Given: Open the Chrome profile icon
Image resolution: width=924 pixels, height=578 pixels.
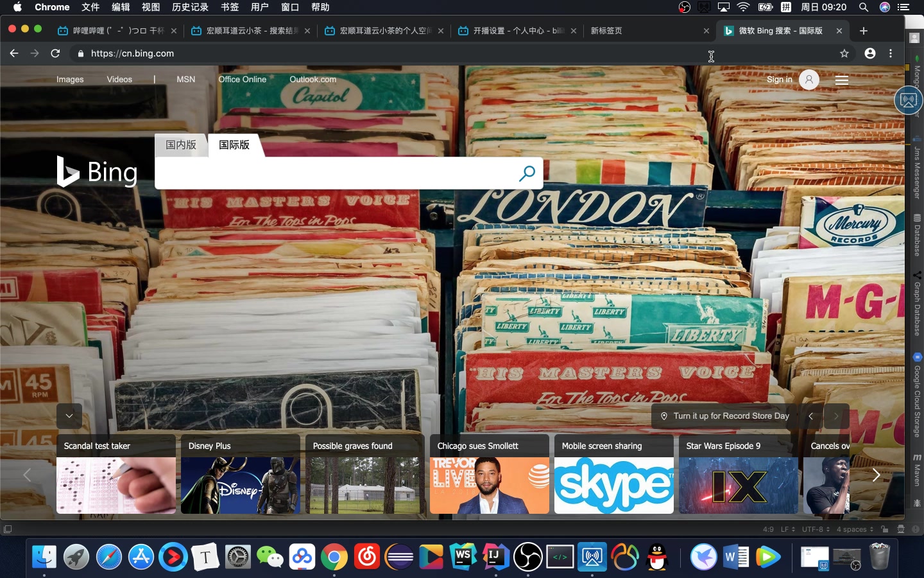Looking at the screenshot, I should pyautogui.click(x=870, y=53).
